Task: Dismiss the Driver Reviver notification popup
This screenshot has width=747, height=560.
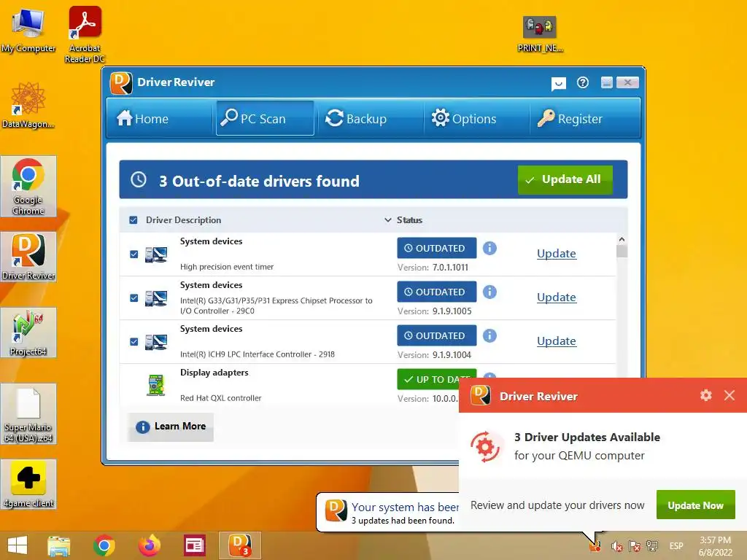Action: (729, 395)
